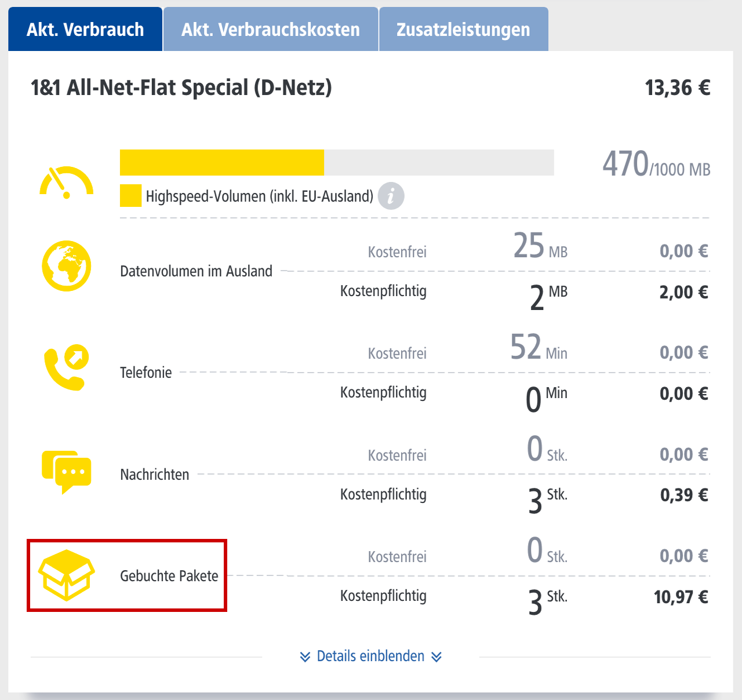Image resolution: width=742 pixels, height=700 pixels.
Task: Click the Gebuchte Pakete label
Action: pyautogui.click(x=169, y=575)
